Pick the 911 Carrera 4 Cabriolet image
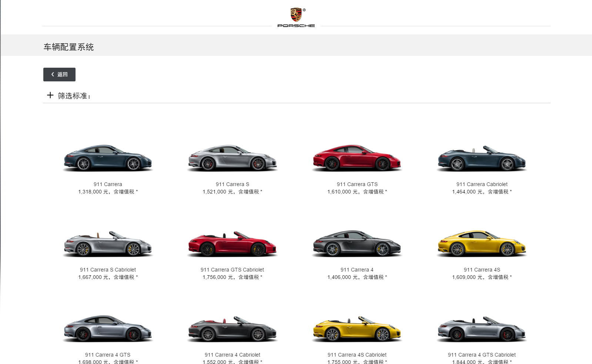This screenshot has height=364, width=592. (233, 329)
